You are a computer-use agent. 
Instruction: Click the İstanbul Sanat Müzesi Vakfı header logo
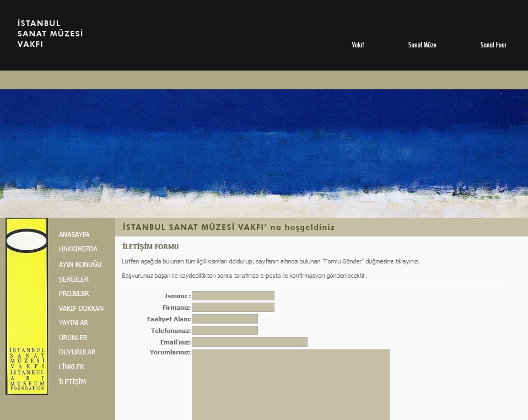[50, 34]
